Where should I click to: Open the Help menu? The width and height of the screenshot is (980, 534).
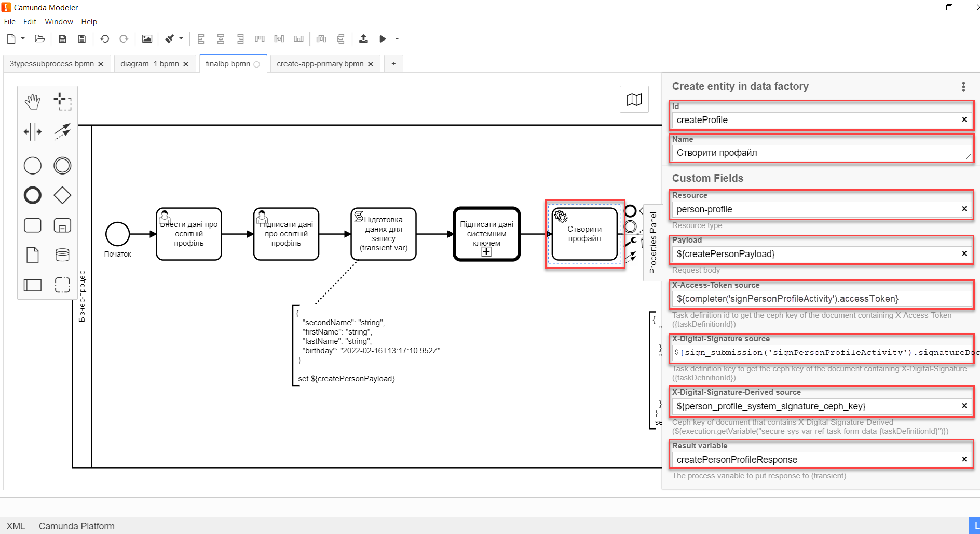(89, 22)
